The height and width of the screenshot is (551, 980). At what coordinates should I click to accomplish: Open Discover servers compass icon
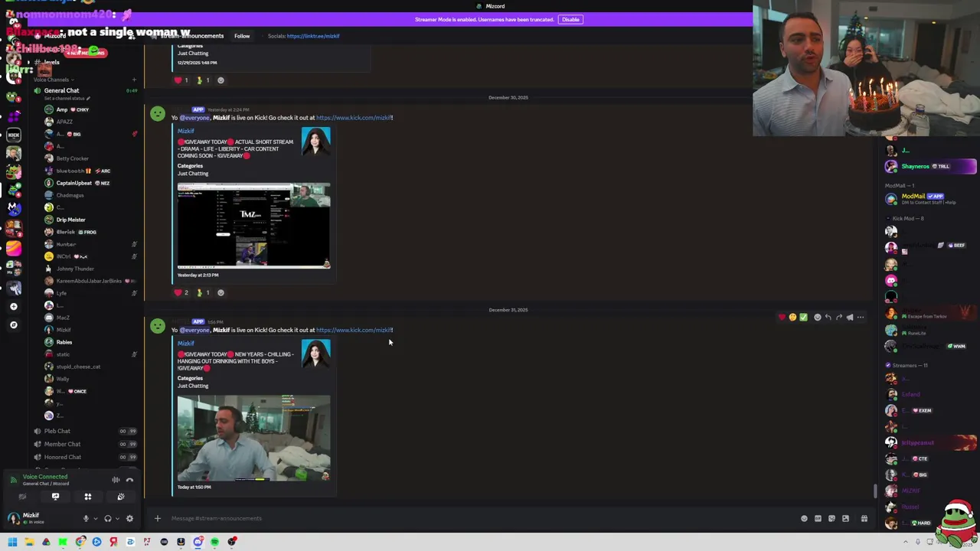tap(13, 324)
